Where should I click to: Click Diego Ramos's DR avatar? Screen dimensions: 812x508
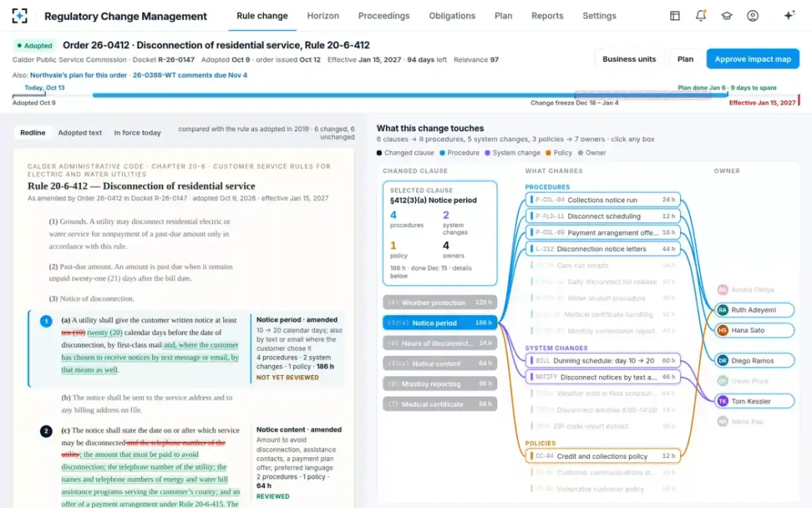point(723,361)
